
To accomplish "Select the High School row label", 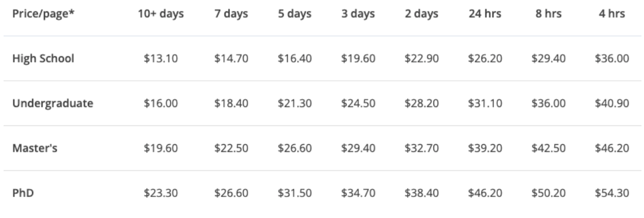I will (43, 59).
